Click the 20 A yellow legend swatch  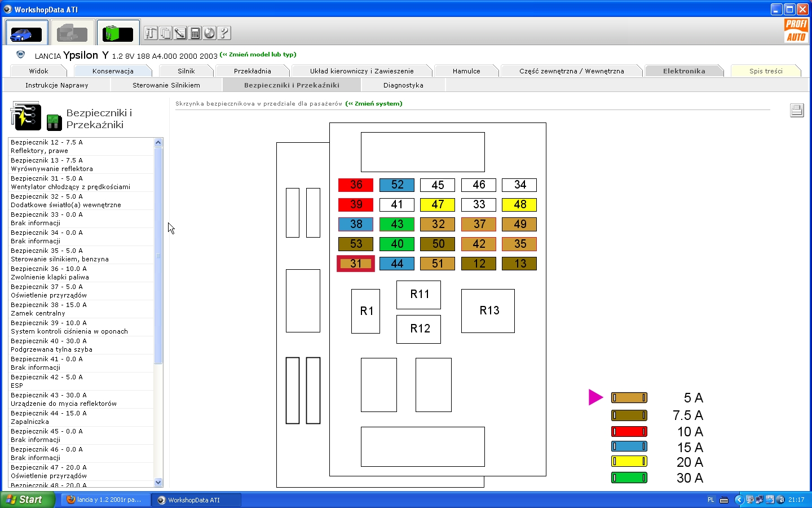(x=629, y=462)
